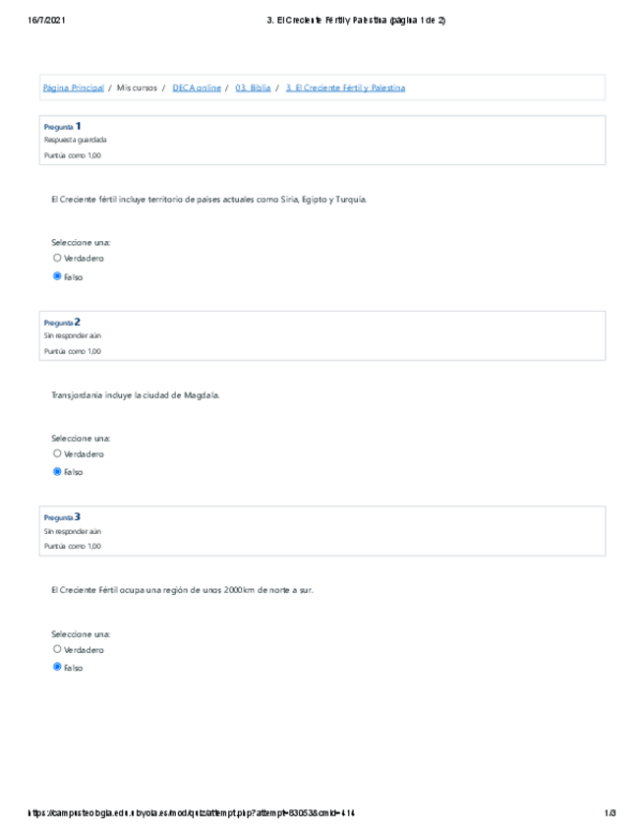Mark Verdadero for the 2000 km question

click(57, 650)
